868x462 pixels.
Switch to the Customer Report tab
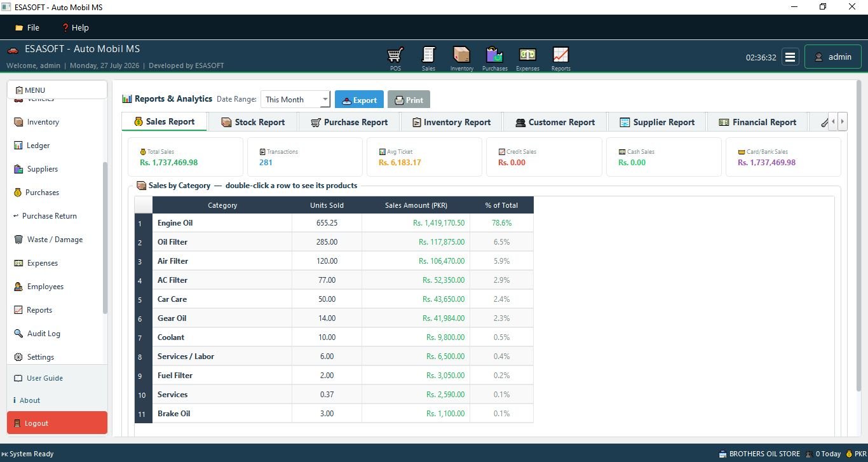point(555,122)
